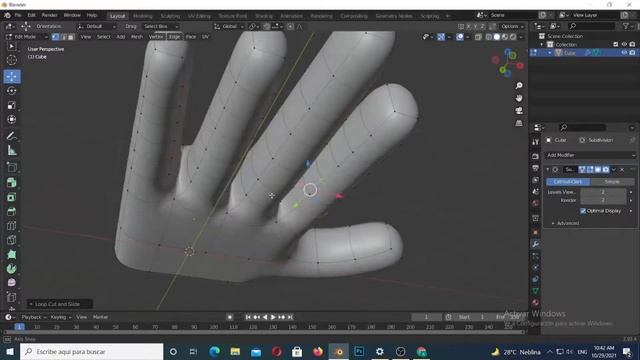Toggle the camera view icon
The height and width of the screenshot is (360, 640).
click(x=519, y=111)
